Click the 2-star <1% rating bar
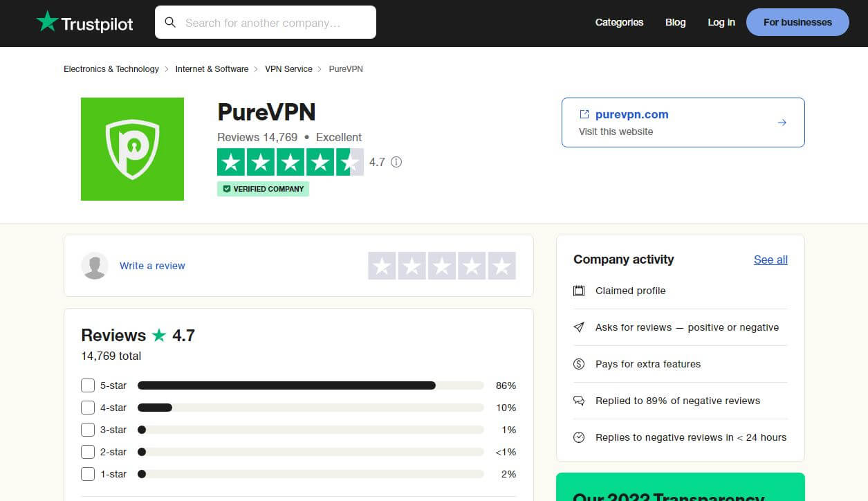Viewport: 868px width, 501px height. pyautogui.click(x=311, y=452)
